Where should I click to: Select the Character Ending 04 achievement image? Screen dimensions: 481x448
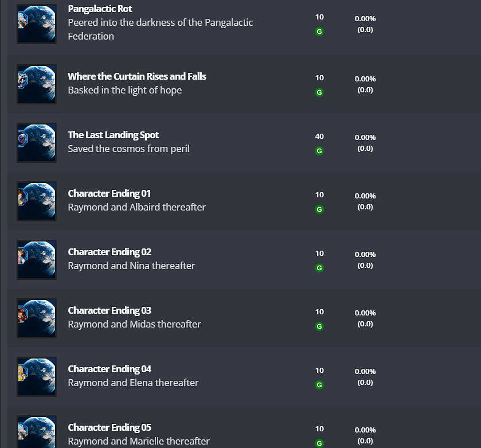click(x=37, y=377)
